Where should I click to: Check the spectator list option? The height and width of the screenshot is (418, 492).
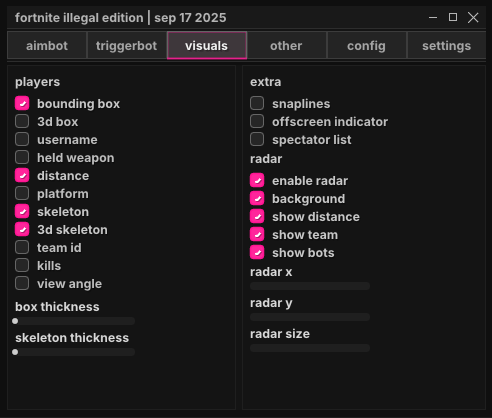click(x=257, y=139)
